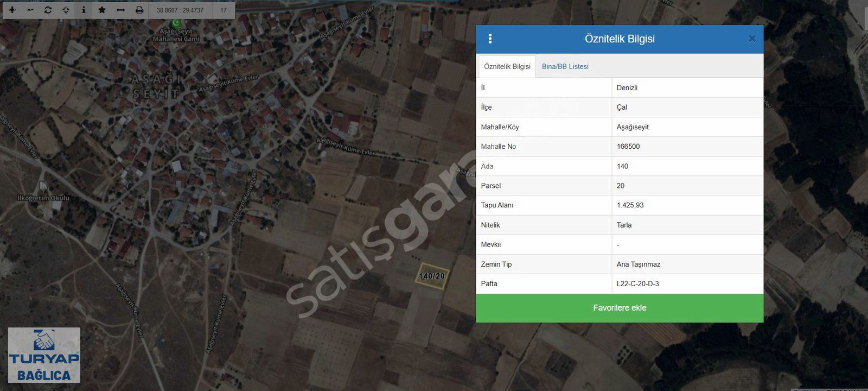This screenshot has height=391, width=868.
Task: Click the zoom in plus tool
Action: [x=12, y=10]
